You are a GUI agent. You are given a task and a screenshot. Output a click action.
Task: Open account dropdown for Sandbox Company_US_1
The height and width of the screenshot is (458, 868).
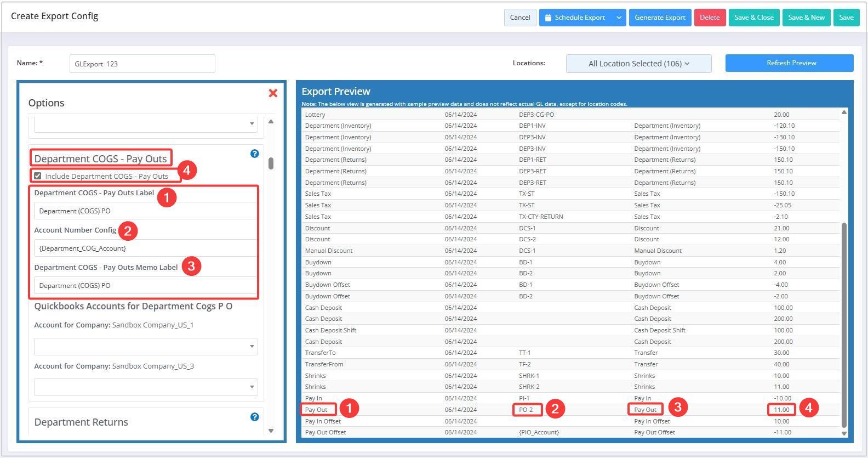tap(146, 346)
